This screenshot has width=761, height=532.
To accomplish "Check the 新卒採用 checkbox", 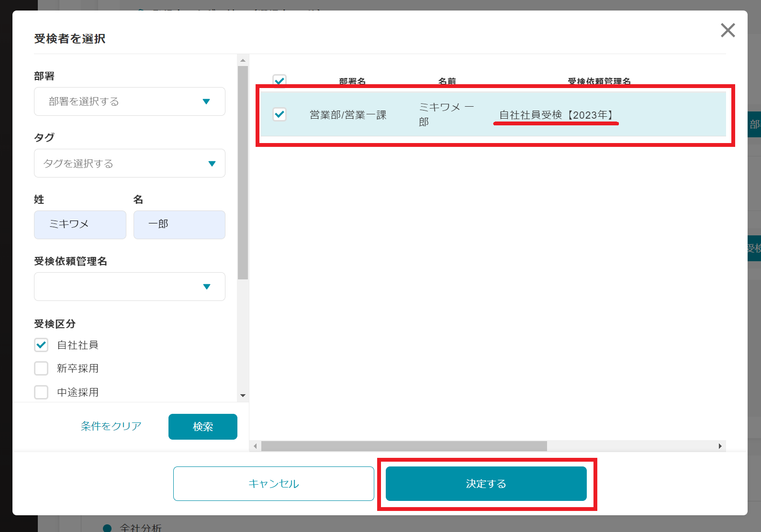I will click(x=42, y=368).
